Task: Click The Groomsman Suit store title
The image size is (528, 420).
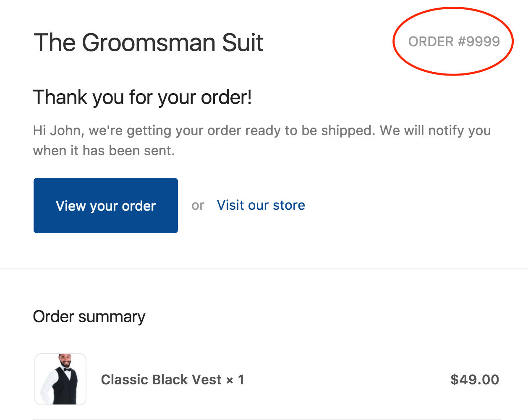Action: point(148,43)
